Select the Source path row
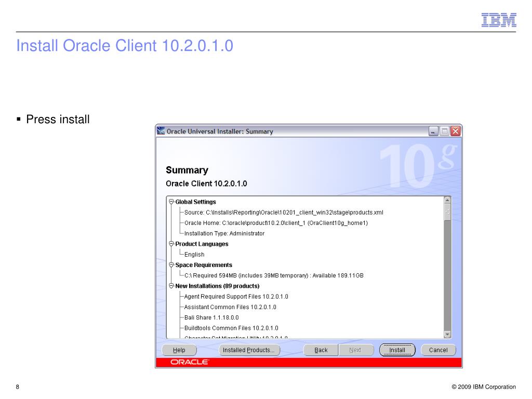Screen dimensions: 532x399 (x=284, y=212)
